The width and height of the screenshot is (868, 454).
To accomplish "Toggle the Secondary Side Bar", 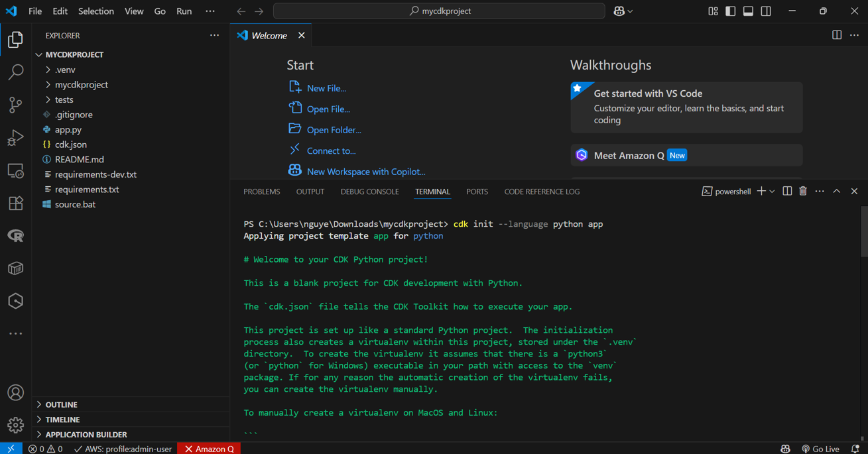I will point(766,11).
